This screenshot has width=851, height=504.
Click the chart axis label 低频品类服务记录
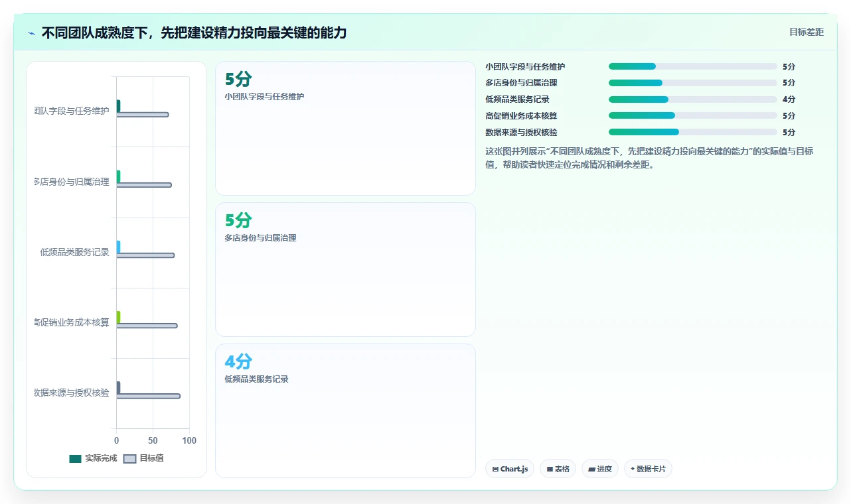74,252
